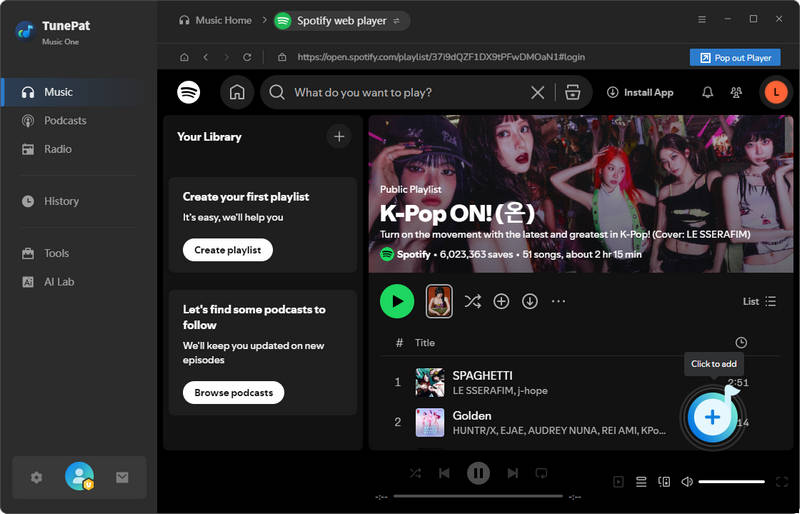Skip to the previous track
Image resolution: width=800 pixels, height=514 pixels.
pos(444,474)
